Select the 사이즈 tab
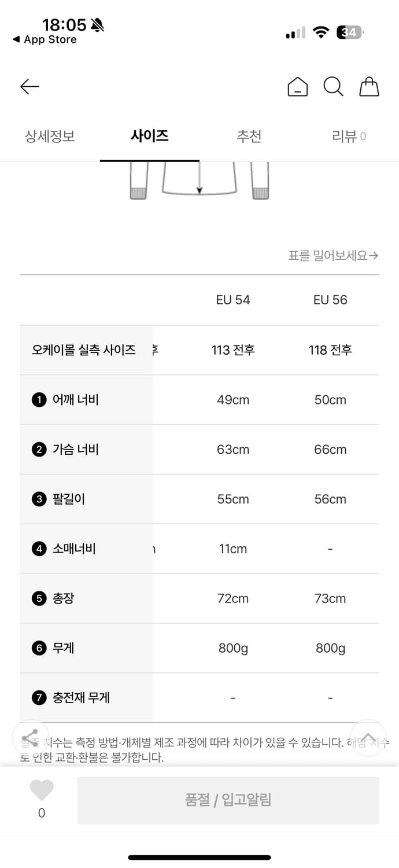399x868 pixels. click(x=150, y=136)
